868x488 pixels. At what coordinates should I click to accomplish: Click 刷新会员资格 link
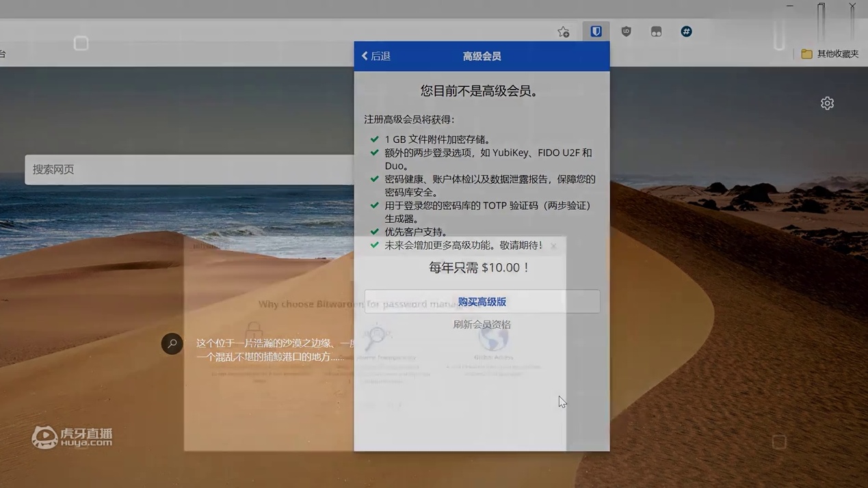coord(482,325)
